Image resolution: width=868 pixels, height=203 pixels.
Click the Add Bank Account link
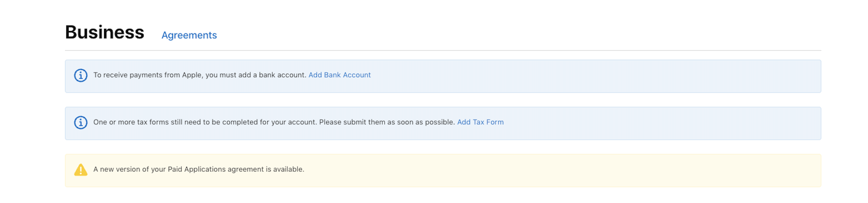(339, 75)
